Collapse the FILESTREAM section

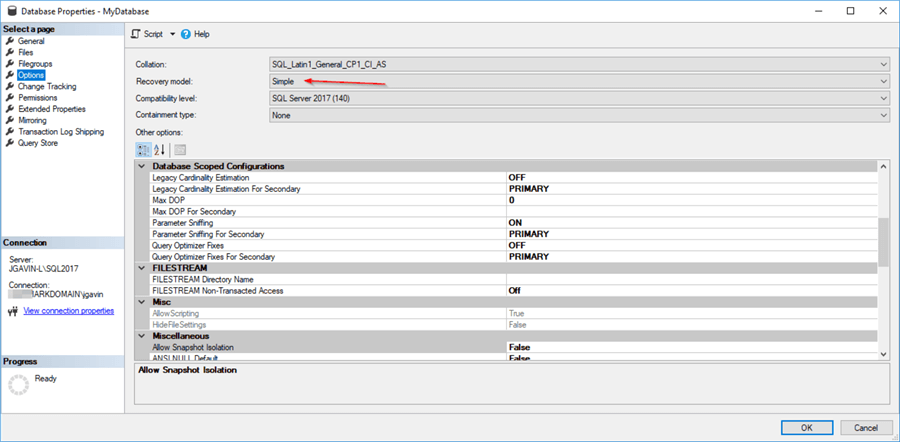pyautogui.click(x=142, y=268)
